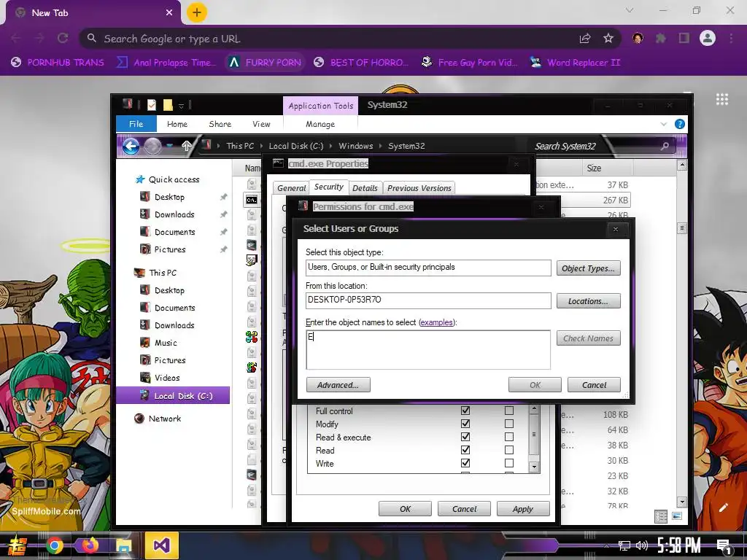The height and width of the screenshot is (560, 747).
Task: Open the Google apps grid icon
Action: pyautogui.click(x=722, y=99)
